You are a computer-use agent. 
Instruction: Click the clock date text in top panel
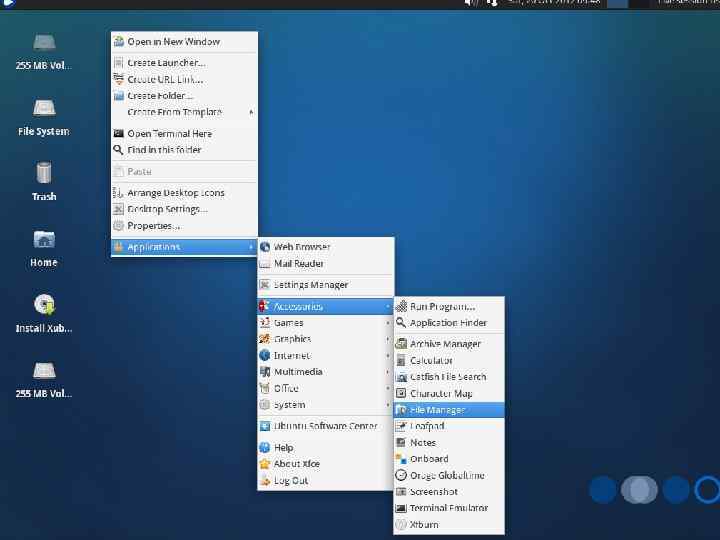click(x=553, y=2)
